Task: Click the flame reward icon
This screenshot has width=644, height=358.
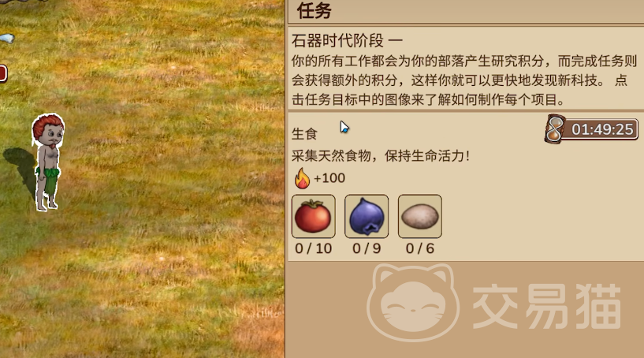Action: 302,178
